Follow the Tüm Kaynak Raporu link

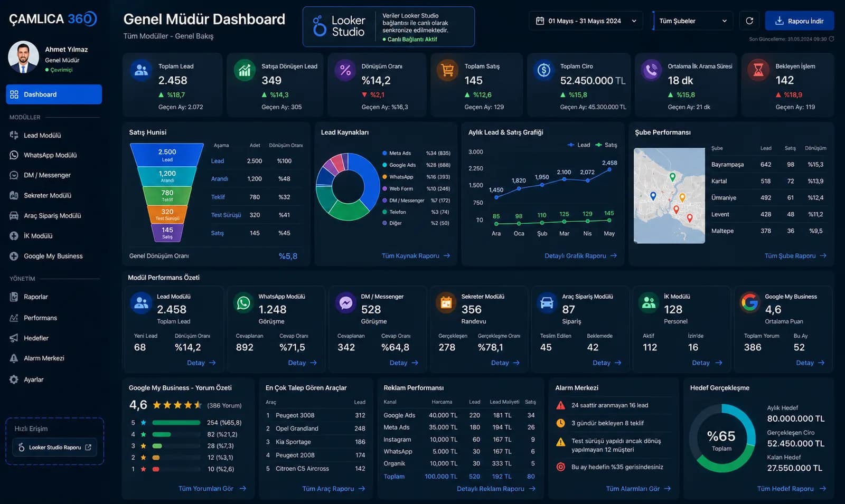click(x=416, y=256)
